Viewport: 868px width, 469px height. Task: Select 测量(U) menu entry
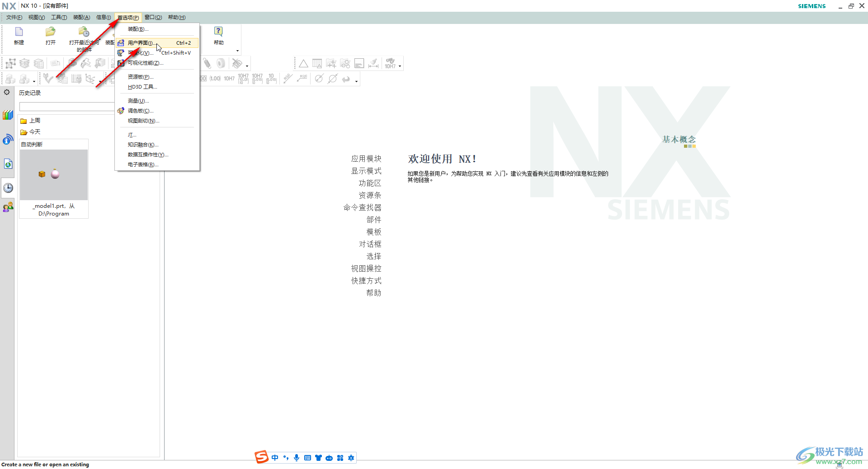157,101
